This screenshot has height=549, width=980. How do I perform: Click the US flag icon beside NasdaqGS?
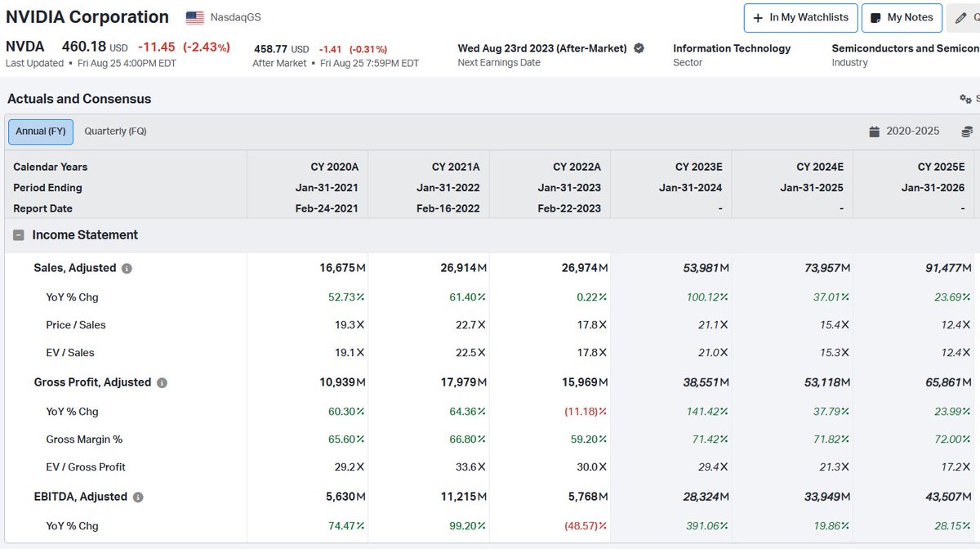coord(195,17)
